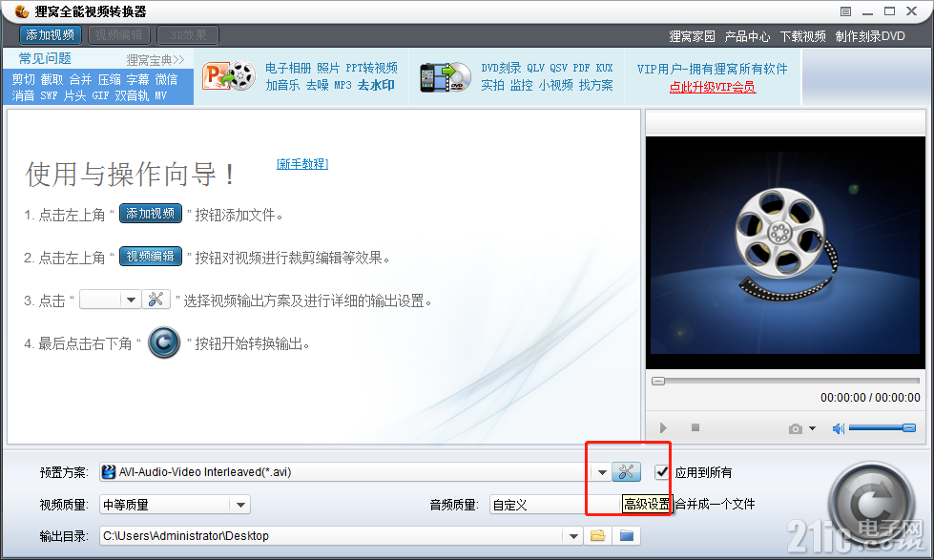Click the 压缩 help topic
Viewport: 934px width, 560px height.
(109, 79)
